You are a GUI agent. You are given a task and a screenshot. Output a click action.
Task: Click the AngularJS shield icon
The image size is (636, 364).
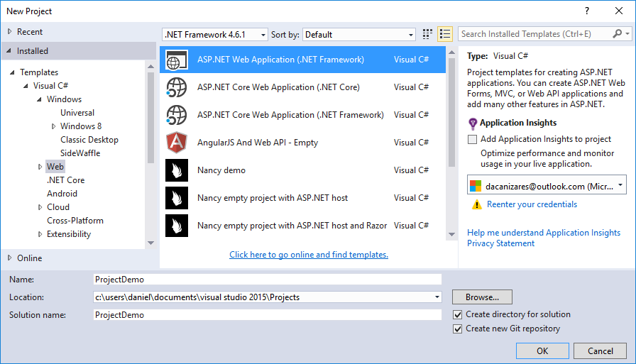[x=177, y=143]
